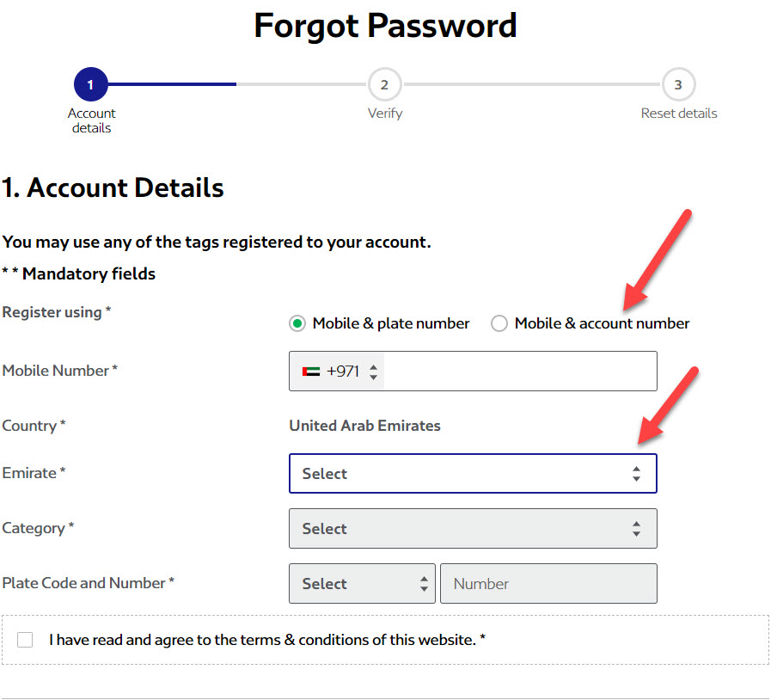
Task: Click the Category dropdown arrow icon
Action: (636, 529)
